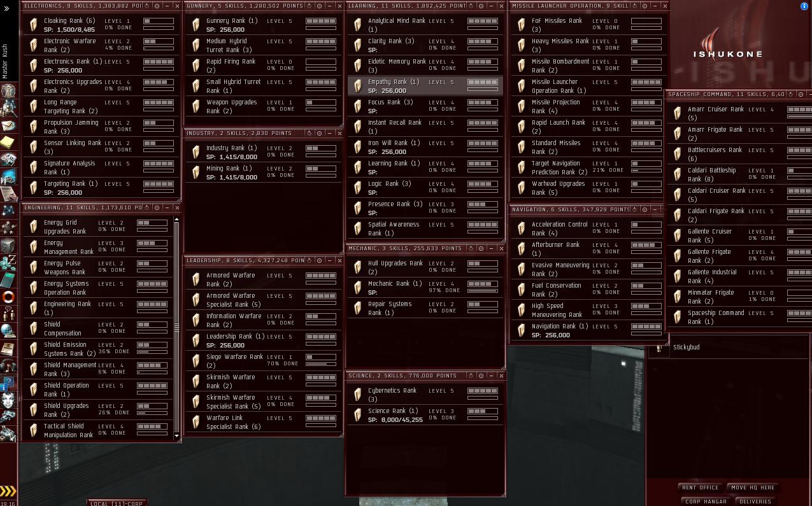Click the Engineering list scroll-up arrow
The height and width of the screenshot is (506, 812).
pyautogui.click(x=176, y=219)
